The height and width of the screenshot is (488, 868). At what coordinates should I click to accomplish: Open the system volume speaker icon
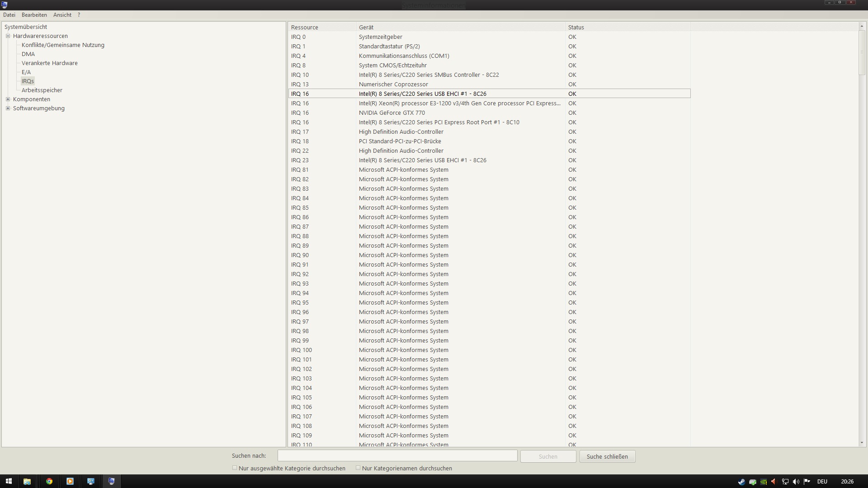(x=796, y=482)
